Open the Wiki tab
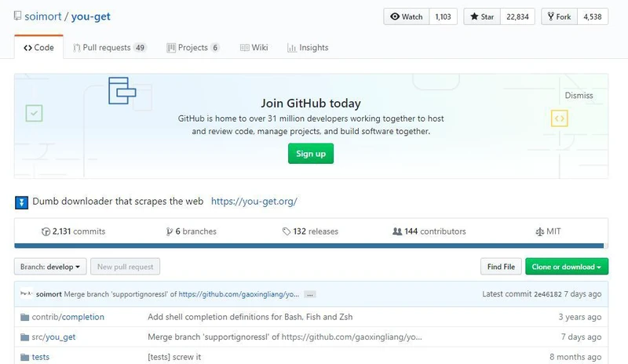 click(254, 48)
